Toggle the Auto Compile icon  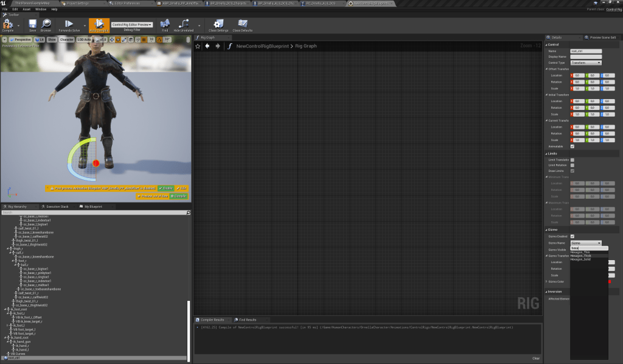99,25
